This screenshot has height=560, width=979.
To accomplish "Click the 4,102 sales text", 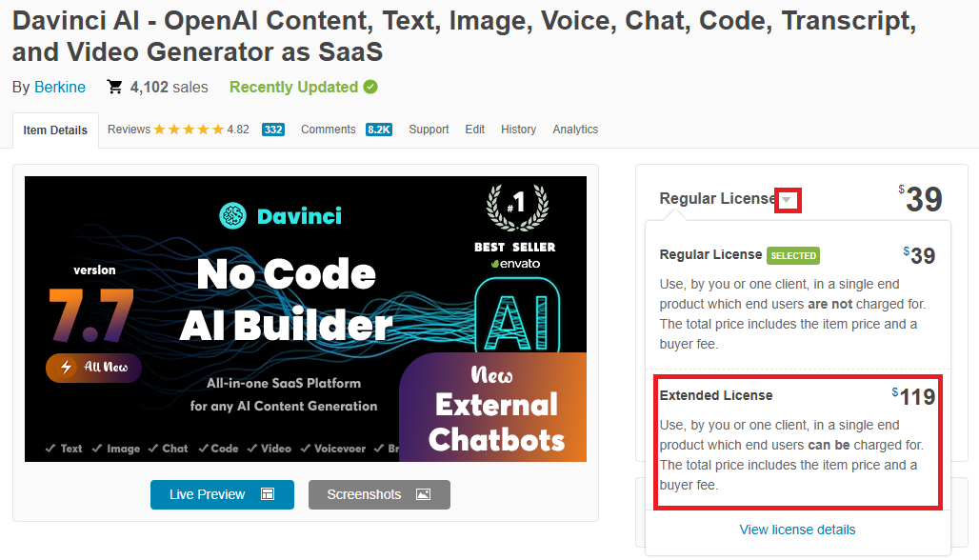I will coord(170,87).
